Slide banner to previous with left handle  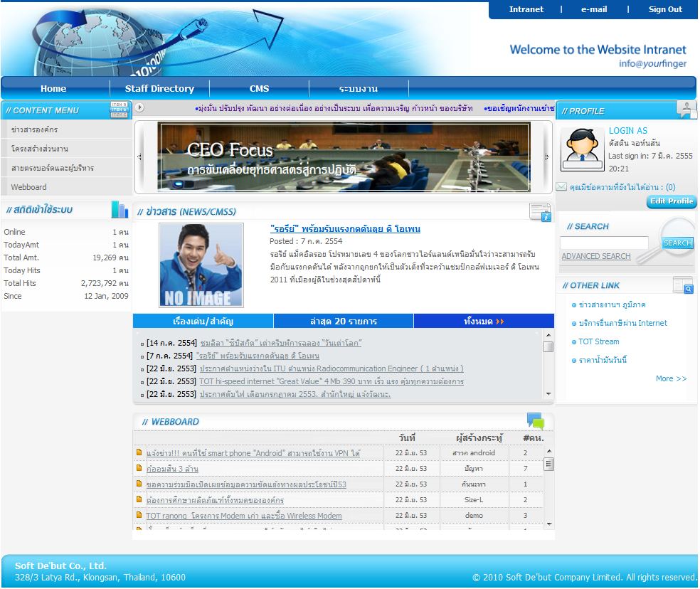[139, 156]
